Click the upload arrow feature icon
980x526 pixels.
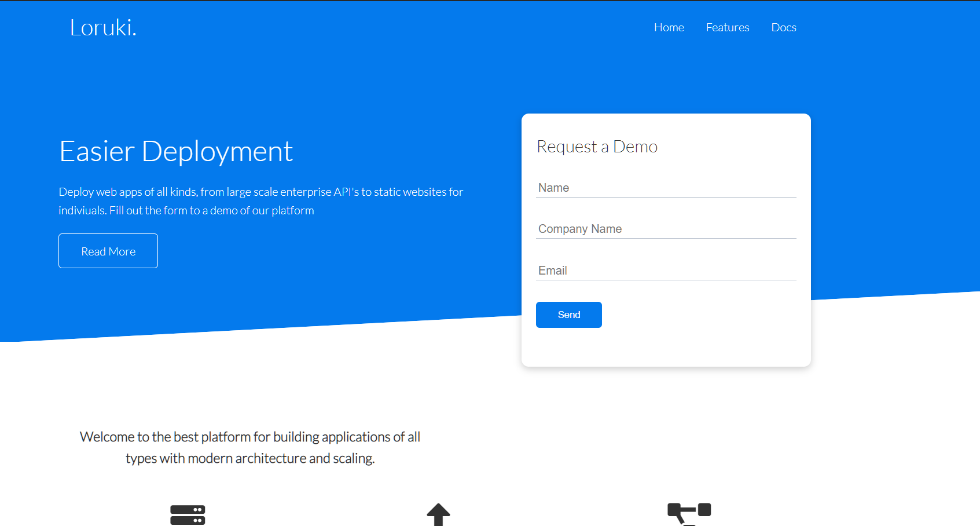click(438, 513)
